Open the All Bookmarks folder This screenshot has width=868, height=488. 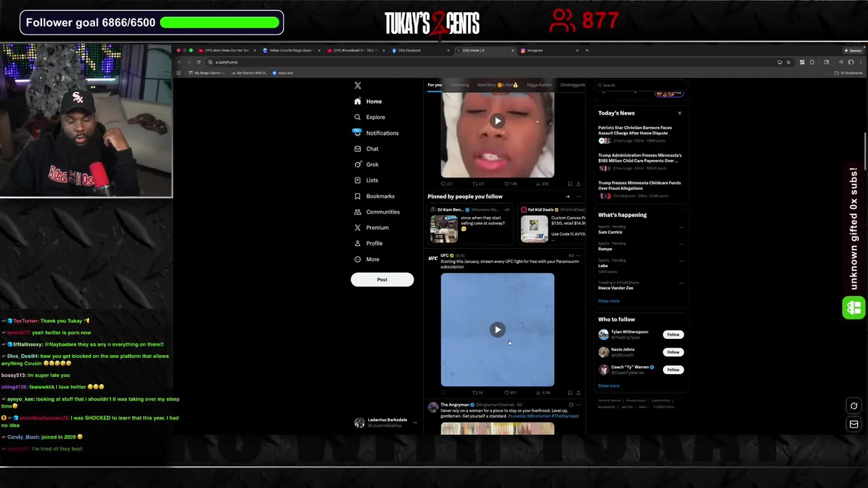pos(849,73)
